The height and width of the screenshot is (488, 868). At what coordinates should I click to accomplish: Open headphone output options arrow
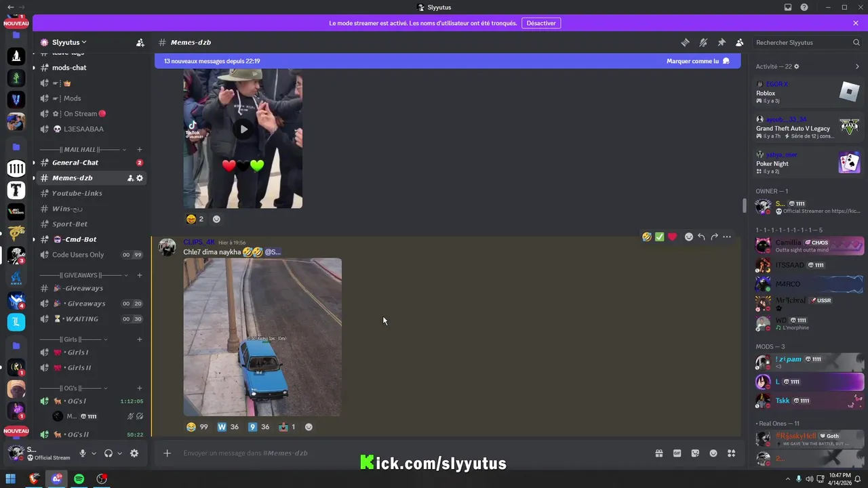119,453
